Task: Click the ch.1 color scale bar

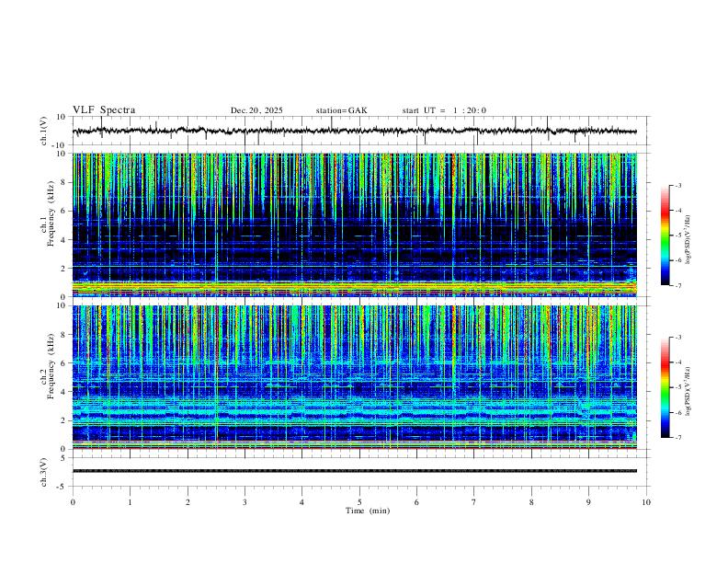Action: tap(665, 236)
